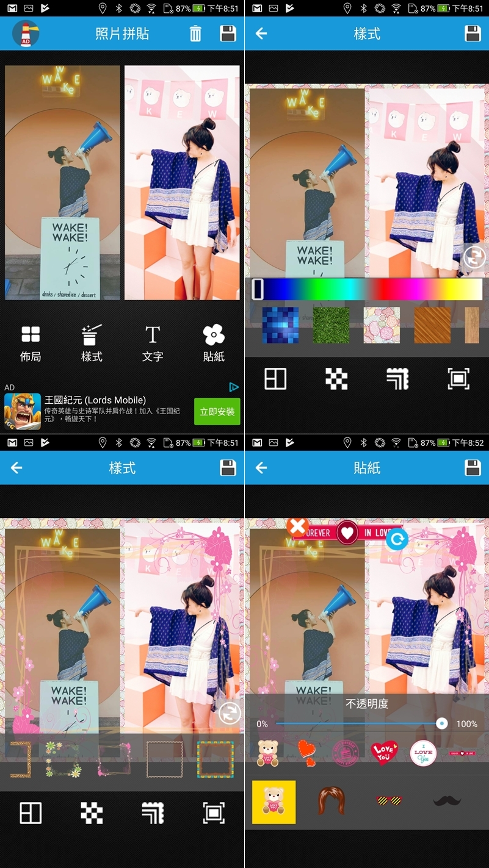The image size is (489, 868).
Task: Choose the pastel bubble pattern background texture
Action: [382, 325]
